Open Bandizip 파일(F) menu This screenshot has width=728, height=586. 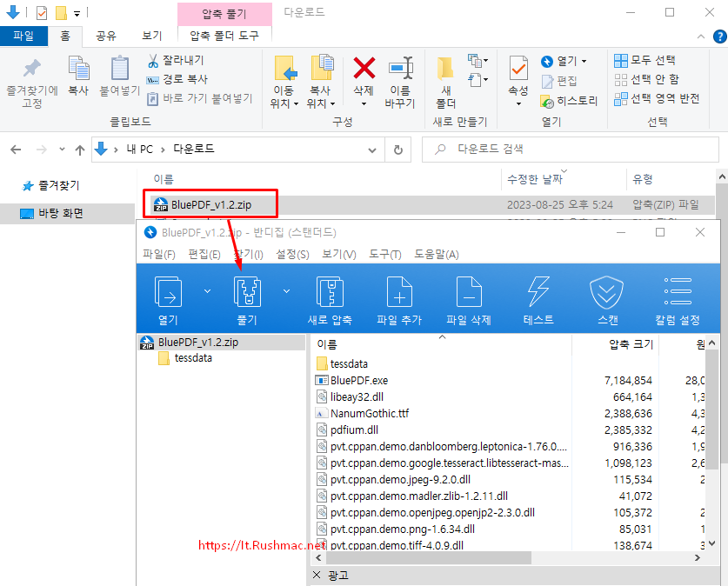pos(159,254)
